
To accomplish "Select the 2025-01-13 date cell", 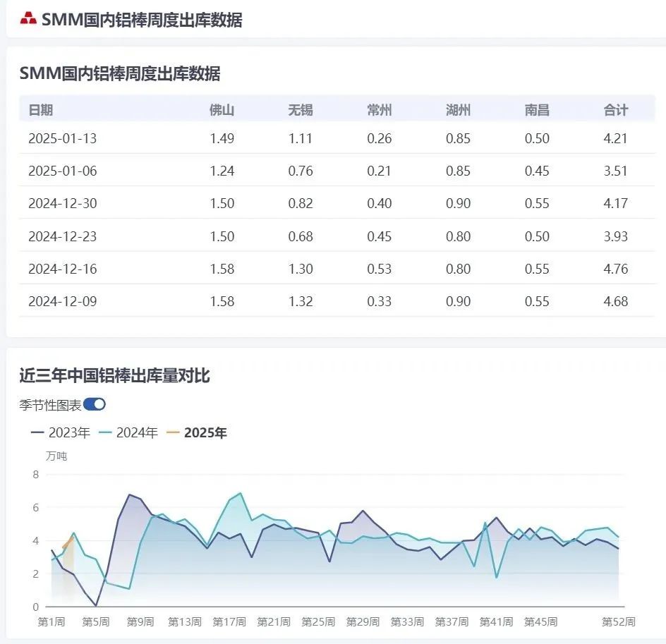I will click(x=62, y=138).
